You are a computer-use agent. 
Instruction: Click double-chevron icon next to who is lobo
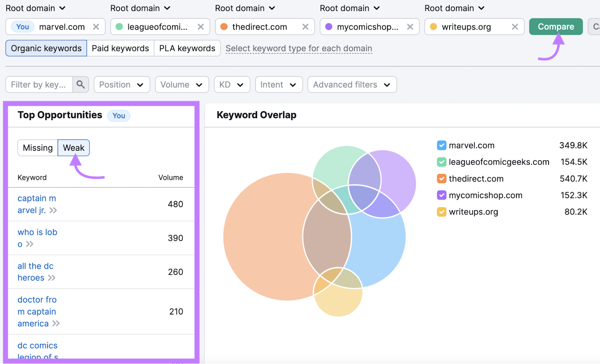[x=30, y=244]
